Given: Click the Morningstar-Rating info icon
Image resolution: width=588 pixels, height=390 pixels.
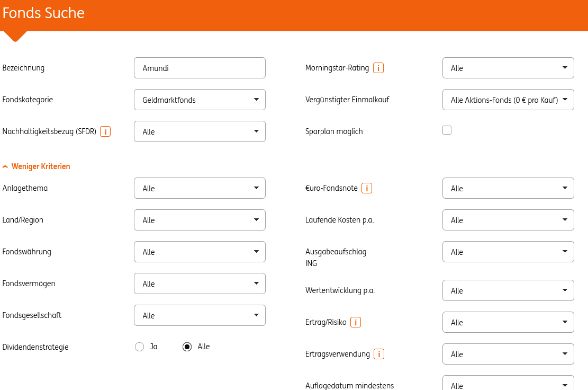Looking at the screenshot, I should [378, 68].
